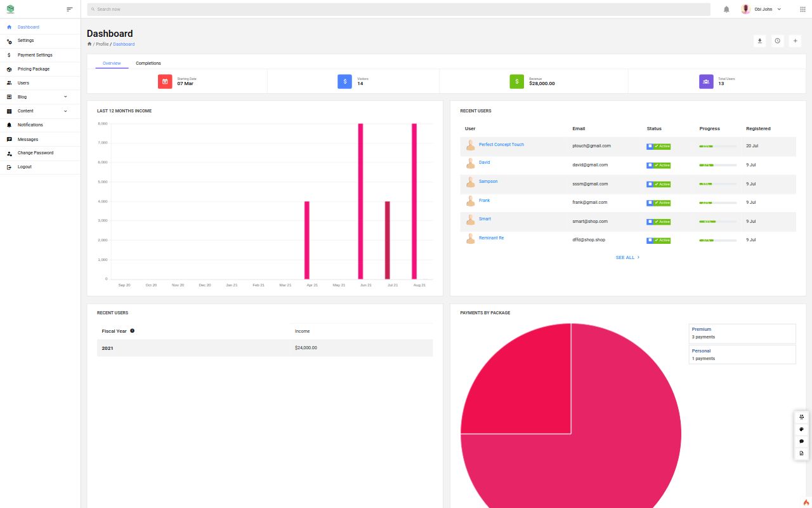
Task: Click the 2021 fiscal year row
Action: 265,348
